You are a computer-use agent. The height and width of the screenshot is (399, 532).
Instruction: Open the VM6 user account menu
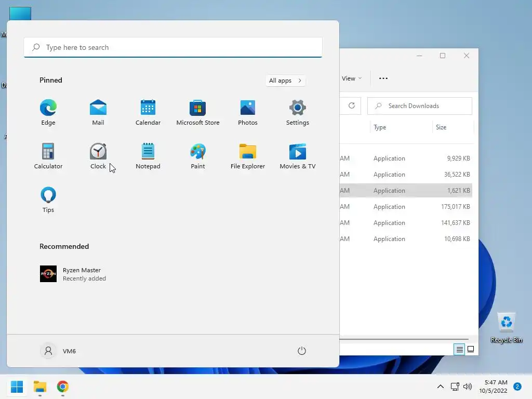tap(58, 351)
